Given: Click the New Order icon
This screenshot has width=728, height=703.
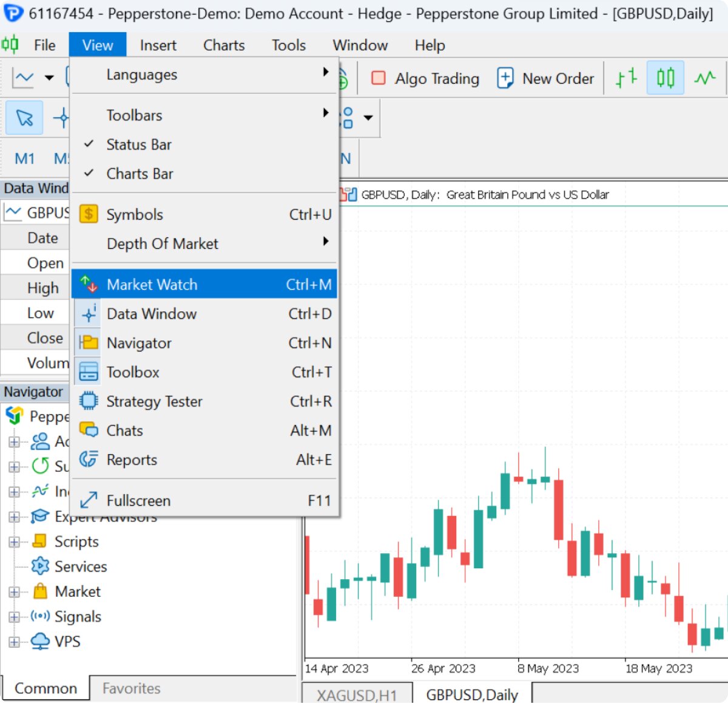Looking at the screenshot, I should click(x=505, y=78).
